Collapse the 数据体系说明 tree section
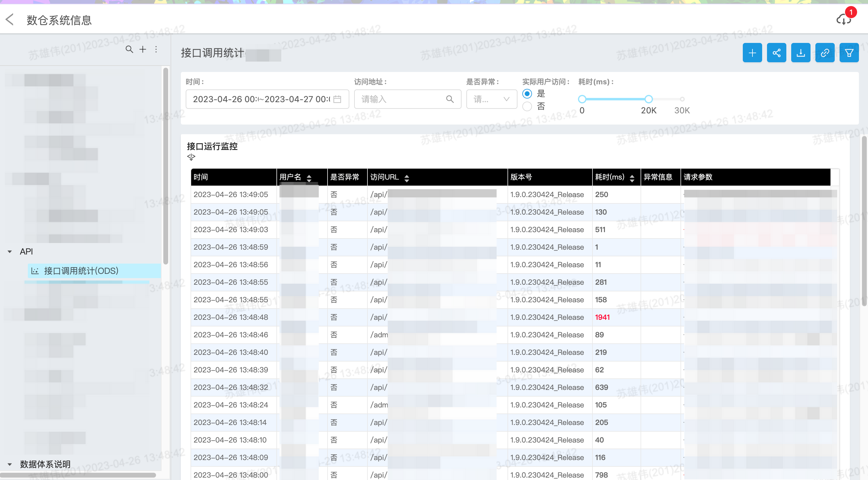 [x=9, y=464]
